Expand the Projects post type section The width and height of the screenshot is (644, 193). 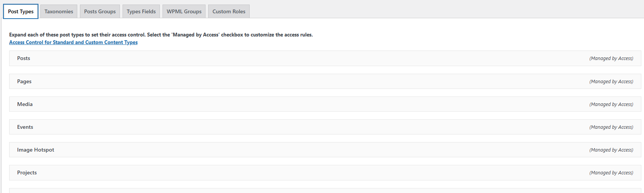325,172
